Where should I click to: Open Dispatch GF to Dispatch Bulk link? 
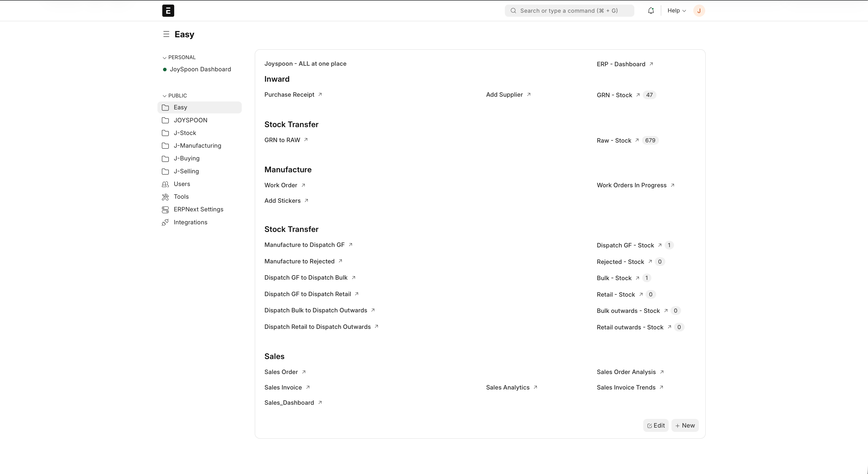pos(306,277)
